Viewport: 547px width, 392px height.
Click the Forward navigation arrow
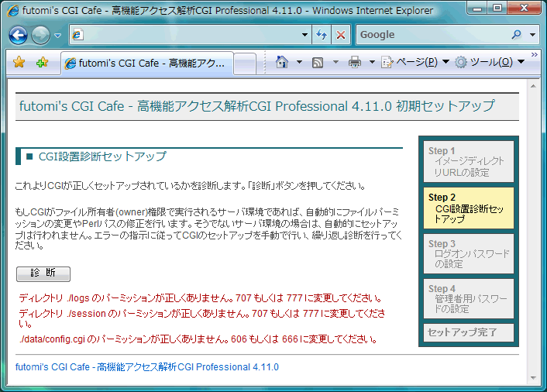(x=40, y=35)
